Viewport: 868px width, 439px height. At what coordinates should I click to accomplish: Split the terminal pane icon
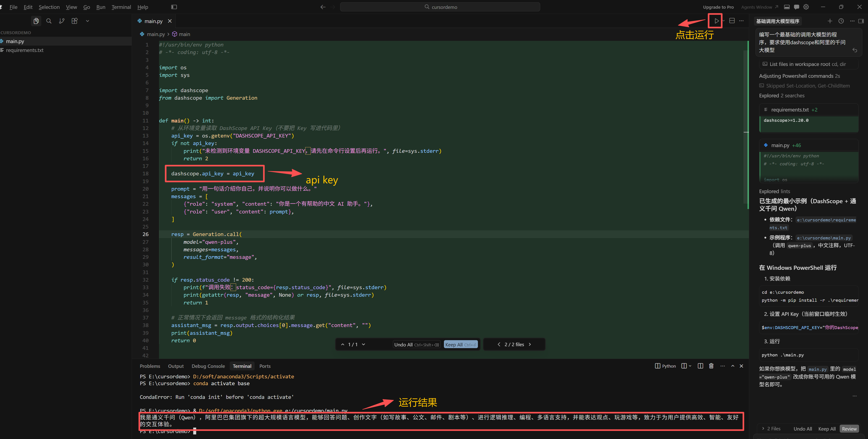tap(700, 366)
